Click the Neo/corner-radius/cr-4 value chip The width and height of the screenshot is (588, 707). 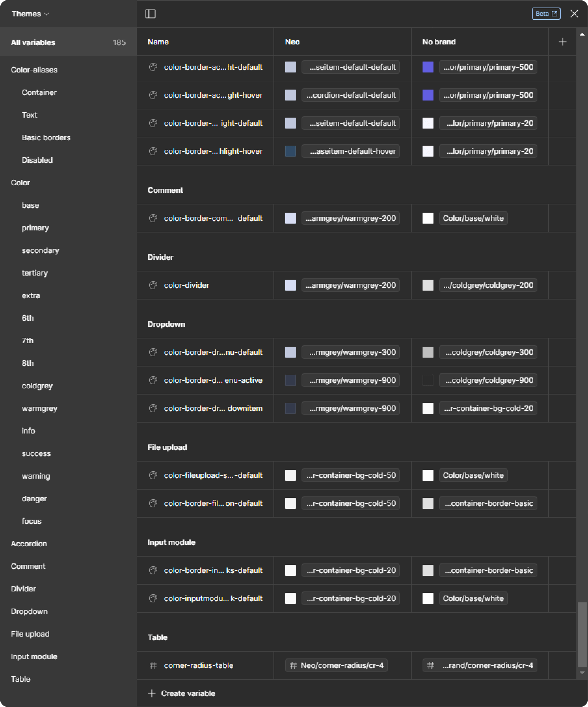pos(336,665)
